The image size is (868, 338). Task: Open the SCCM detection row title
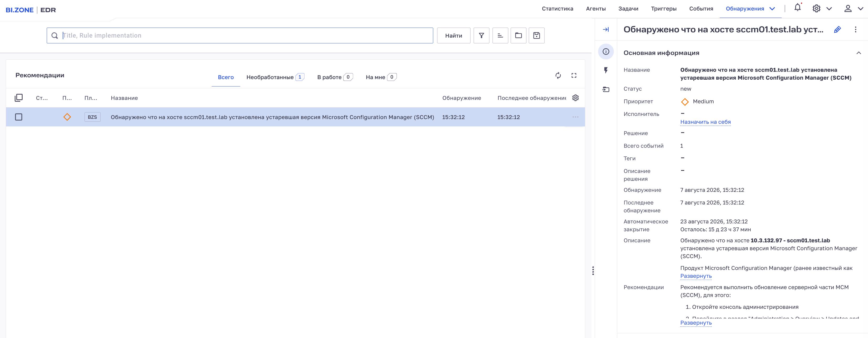272,117
